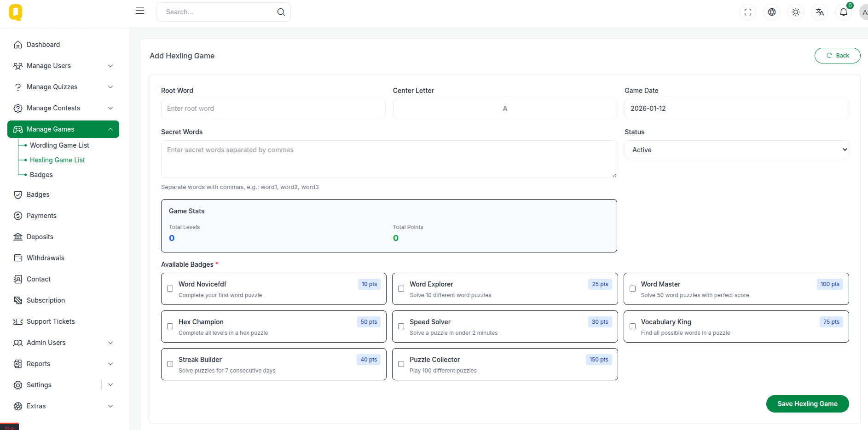This screenshot has width=868, height=430.
Task: Open the globe website icon
Action: tap(772, 12)
